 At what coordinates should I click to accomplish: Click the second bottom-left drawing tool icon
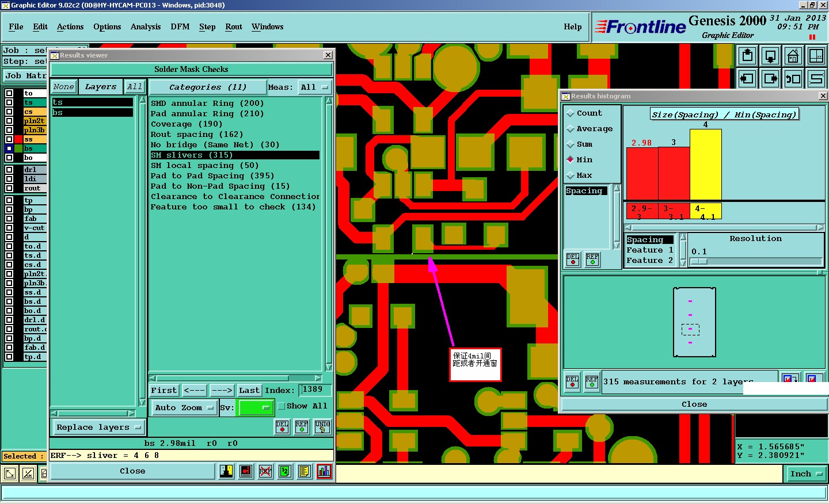[x=28, y=474]
